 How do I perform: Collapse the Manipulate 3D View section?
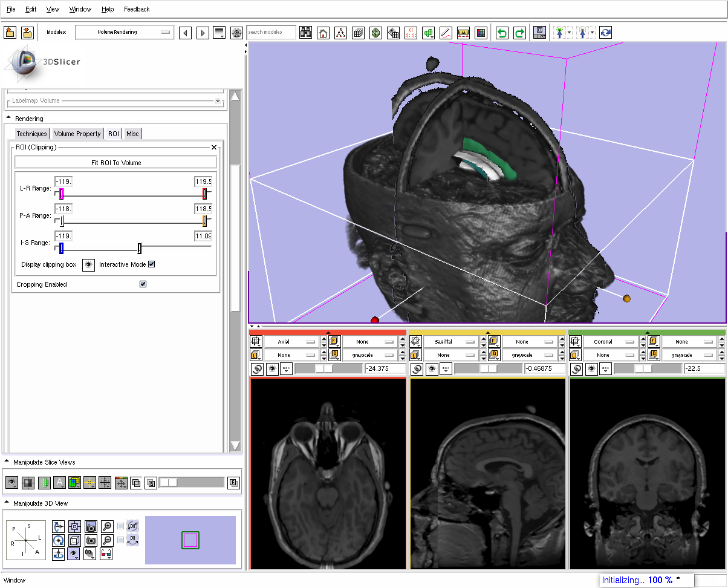coord(7,503)
